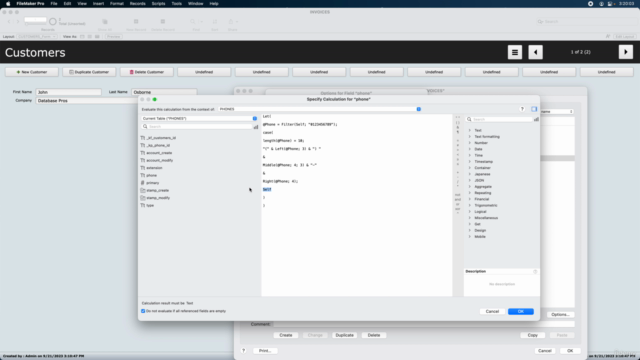Expand the Text functions category

(x=470, y=130)
